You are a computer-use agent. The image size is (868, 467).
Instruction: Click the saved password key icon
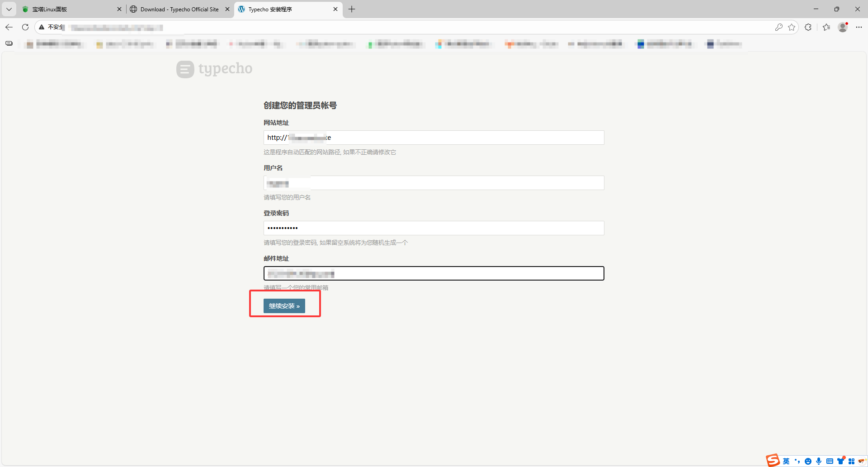click(778, 27)
